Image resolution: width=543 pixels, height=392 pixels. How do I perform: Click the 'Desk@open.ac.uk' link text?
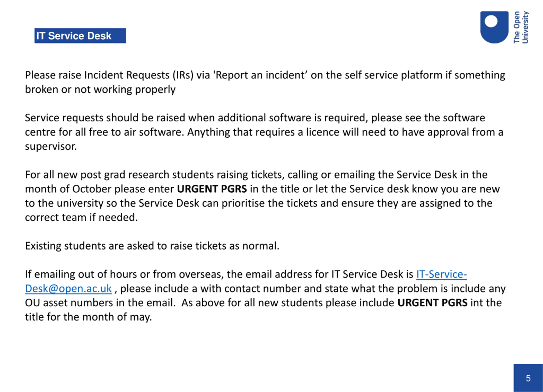click(x=68, y=289)
